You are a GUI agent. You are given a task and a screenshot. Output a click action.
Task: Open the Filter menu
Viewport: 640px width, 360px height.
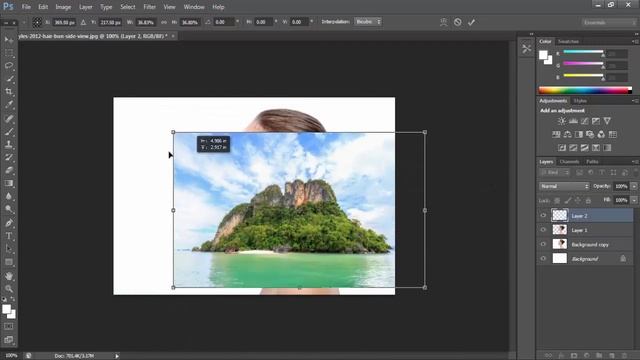pyautogui.click(x=149, y=7)
